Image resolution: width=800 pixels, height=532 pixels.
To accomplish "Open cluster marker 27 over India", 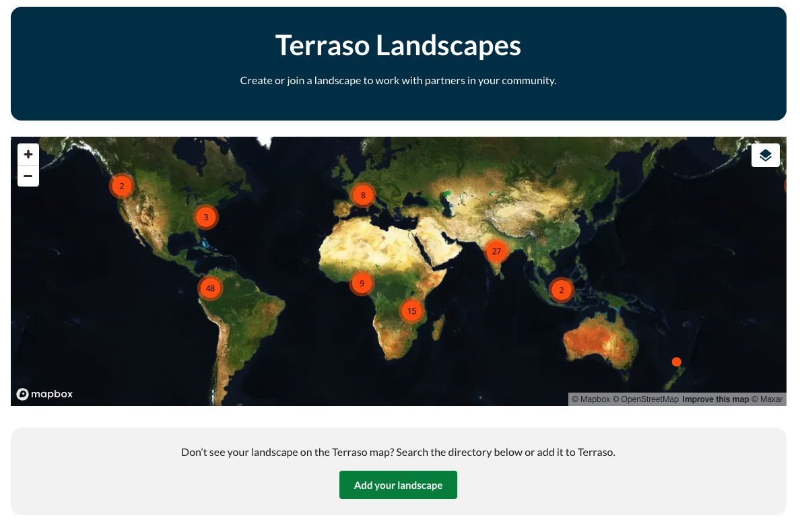I will (496, 251).
